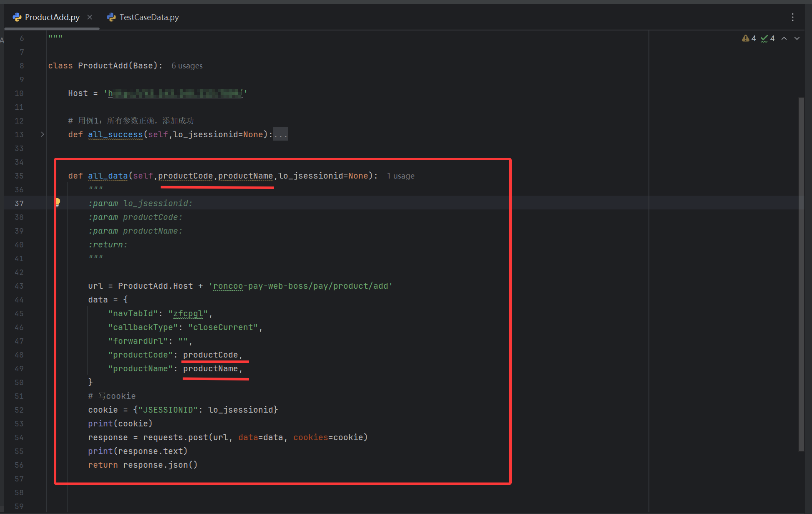Click the green checkmark typo indicator

coord(764,38)
